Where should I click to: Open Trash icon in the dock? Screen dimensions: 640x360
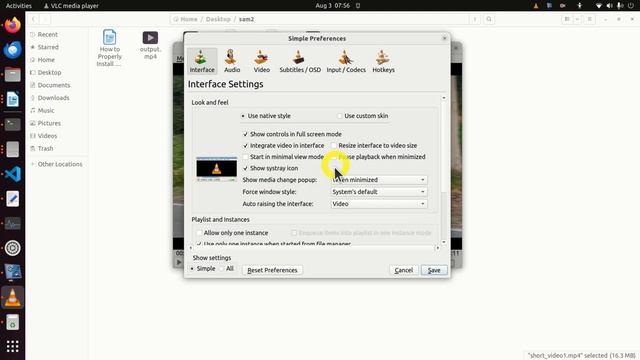click(13, 322)
